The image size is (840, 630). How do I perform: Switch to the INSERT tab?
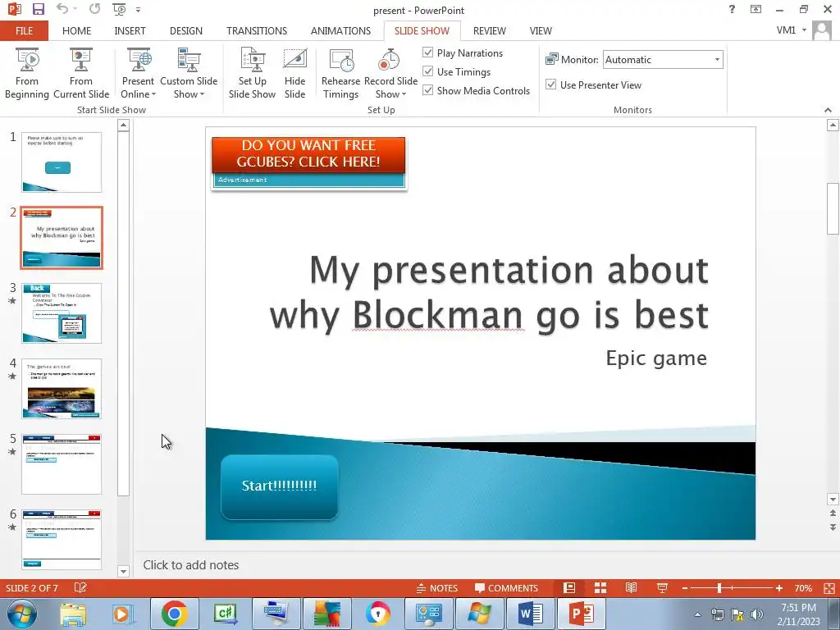pyautogui.click(x=130, y=30)
